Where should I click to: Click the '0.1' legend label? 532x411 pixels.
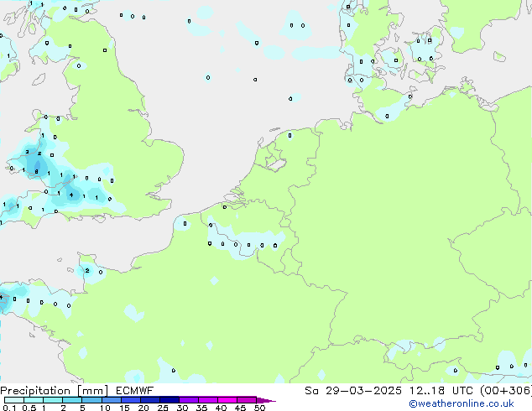click(x=9, y=408)
